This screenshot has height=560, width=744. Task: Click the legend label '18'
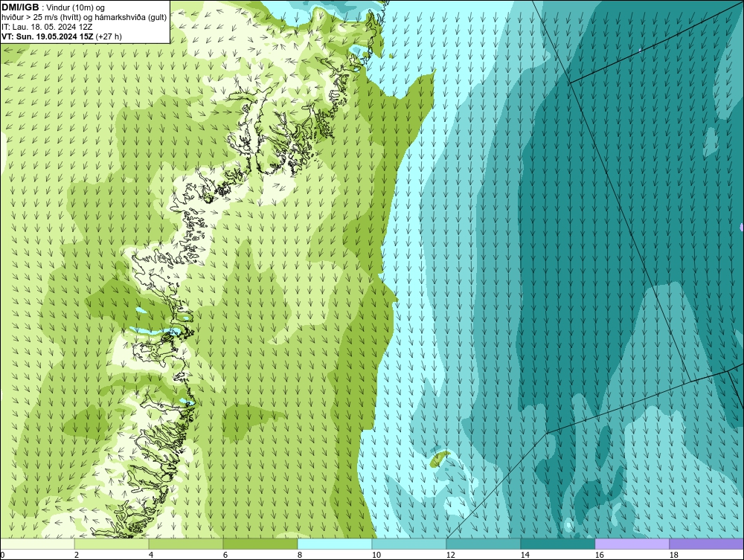[x=674, y=555]
